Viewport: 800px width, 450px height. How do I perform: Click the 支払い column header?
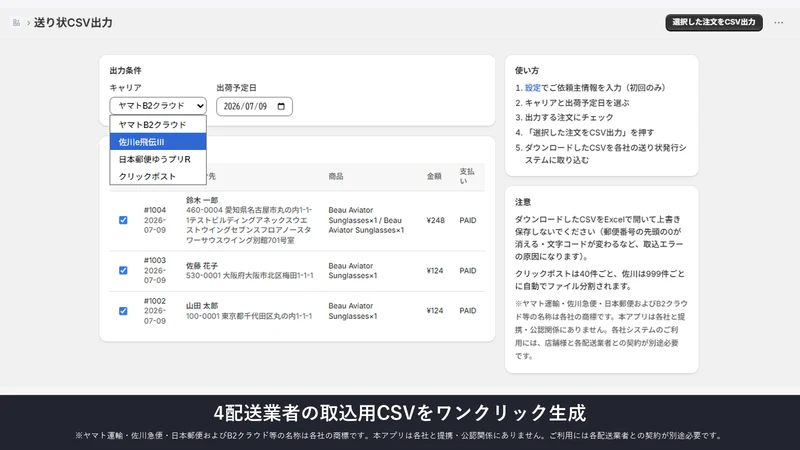pos(467,176)
